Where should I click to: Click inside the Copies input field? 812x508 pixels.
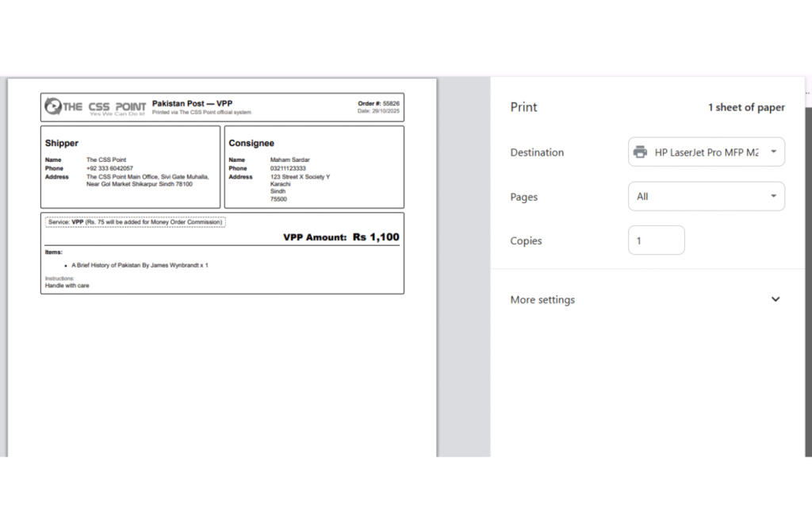[x=656, y=240]
